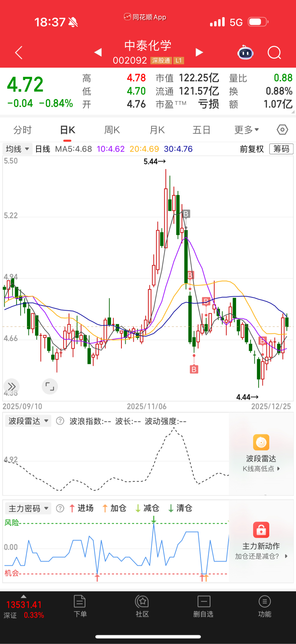The width and height of the screenshot is (296, 644).
Task: Open the 主力密码 indicator dropdown
Action: (x=29, y=508)
